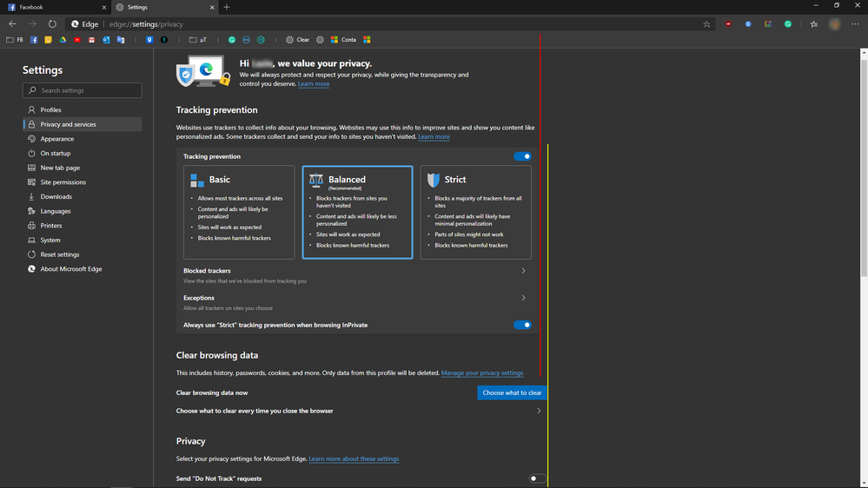Open Downloads settings section
Image resolution: width=868 pixels, height=488 pixels.
(82, 196)
